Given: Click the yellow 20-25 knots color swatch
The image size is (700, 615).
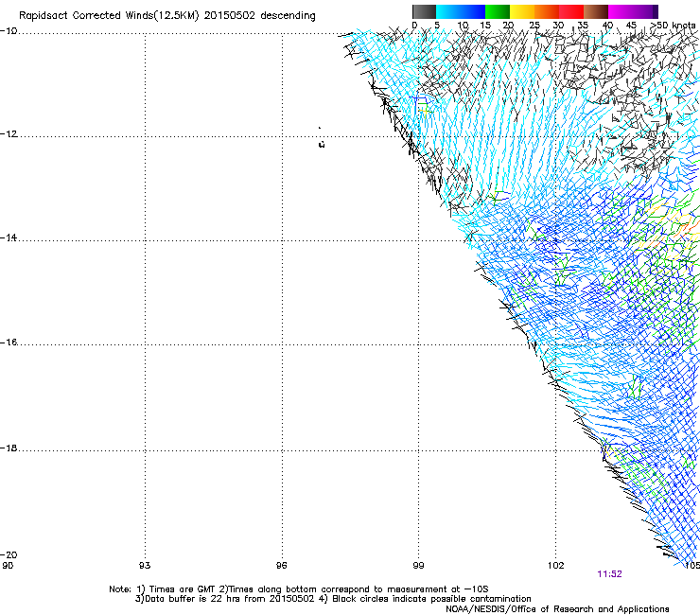Looking at the screenshot, I should click(522, 11).
